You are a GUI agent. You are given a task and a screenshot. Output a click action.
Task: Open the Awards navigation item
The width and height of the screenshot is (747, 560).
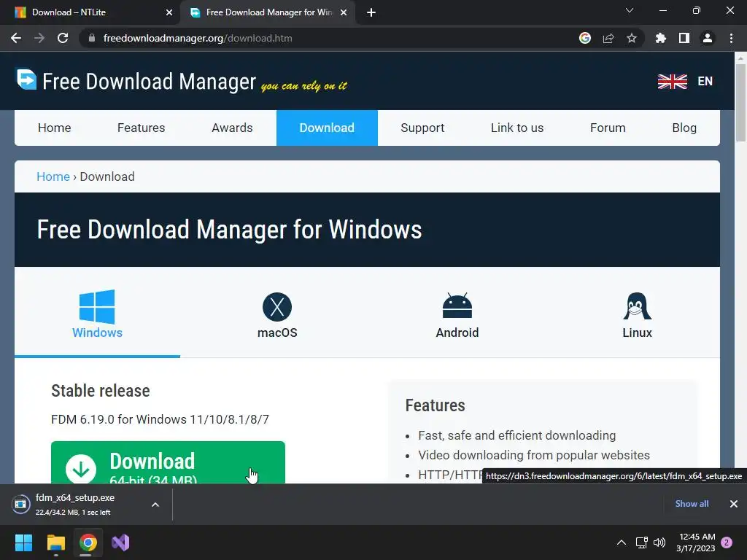click(x=232, y=128)
